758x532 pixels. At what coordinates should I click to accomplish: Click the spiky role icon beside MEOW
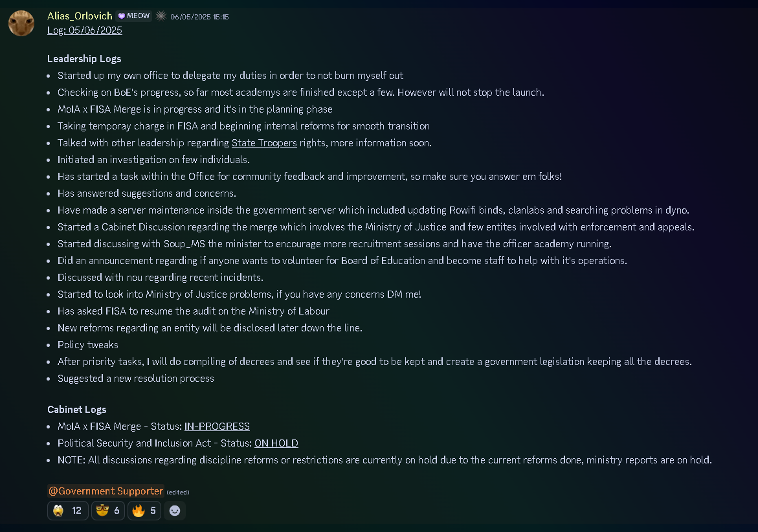pos(161,16)
